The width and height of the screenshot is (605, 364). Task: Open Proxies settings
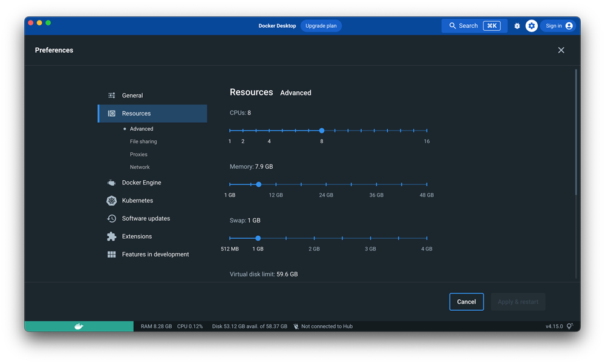[139, 154]
